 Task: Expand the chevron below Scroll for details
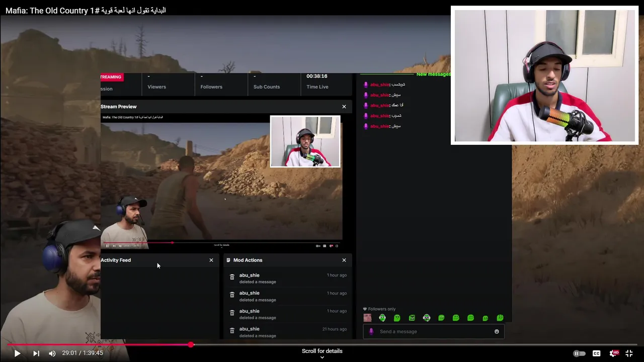click(x=322, y=357)
